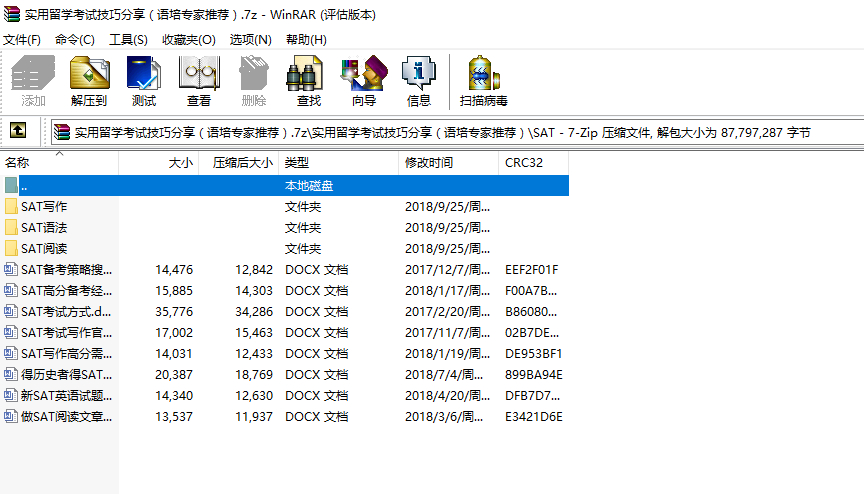Click CRC32 value E3421D6E
Screen dimensions: 864x494
coord(534,416)
